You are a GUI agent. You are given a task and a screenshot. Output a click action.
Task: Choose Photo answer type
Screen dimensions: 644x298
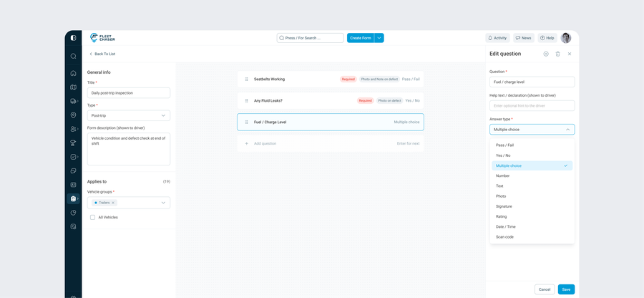coord(532,196)
